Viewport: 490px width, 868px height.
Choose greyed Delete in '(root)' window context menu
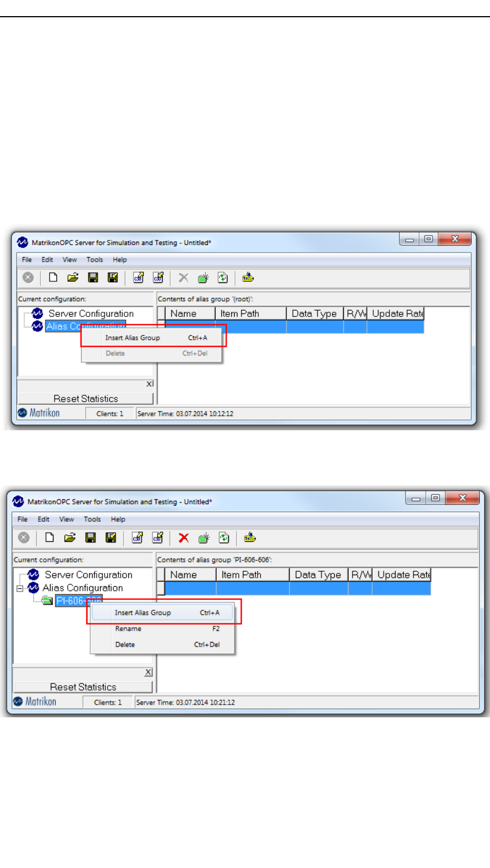[x=152, y=353]
